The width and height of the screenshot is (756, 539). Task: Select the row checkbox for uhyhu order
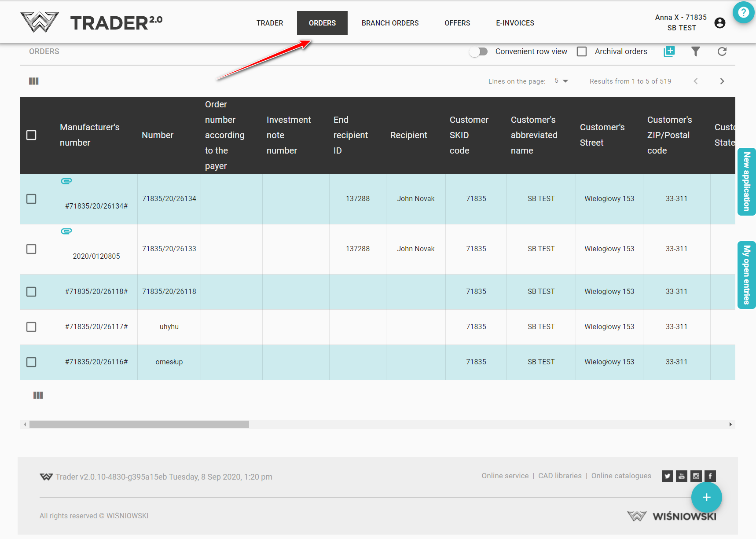31,327
